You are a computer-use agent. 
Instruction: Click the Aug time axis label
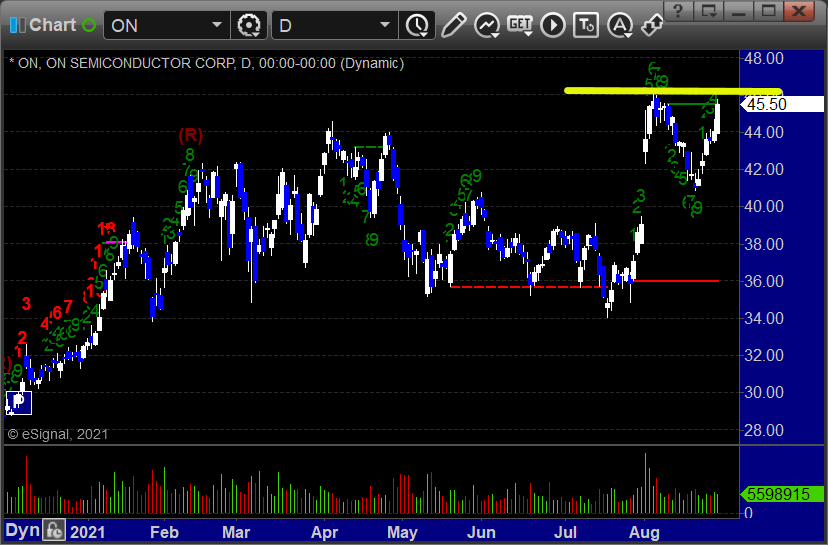[644, 532]
